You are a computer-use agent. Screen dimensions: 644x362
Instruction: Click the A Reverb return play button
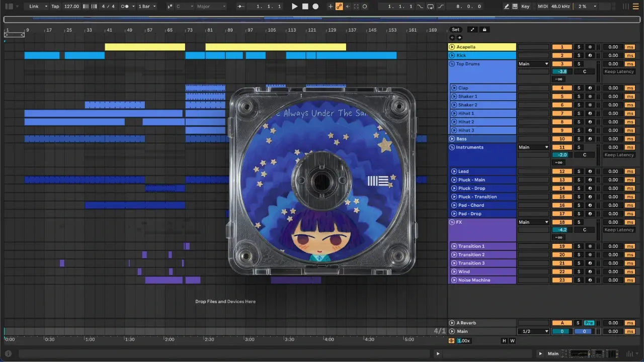coord(452,323)
